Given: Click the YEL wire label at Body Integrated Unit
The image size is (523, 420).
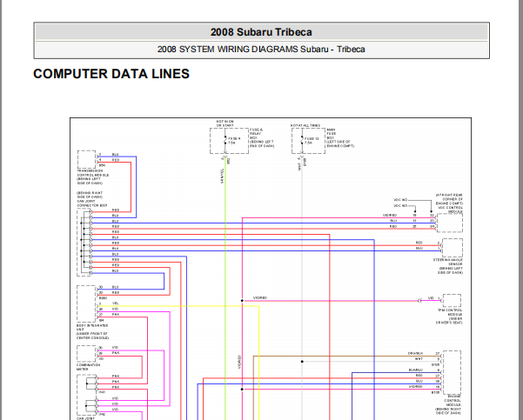Looking at the screenshot, I should [116, 303].
